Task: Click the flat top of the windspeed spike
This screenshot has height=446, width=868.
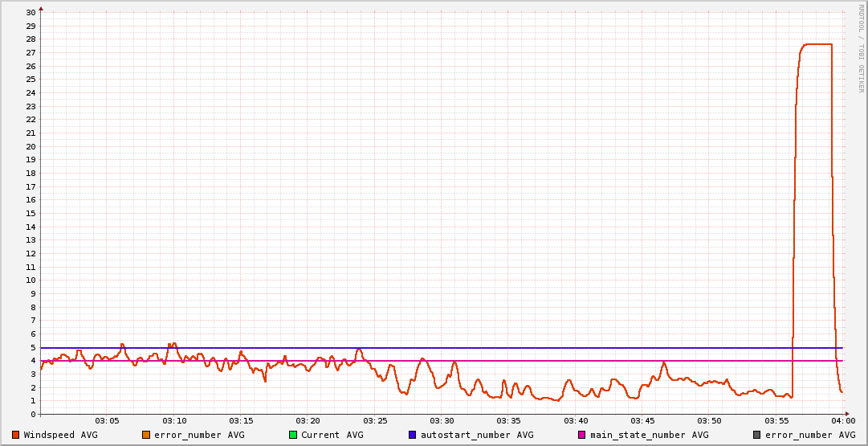Action: point(817,44)
